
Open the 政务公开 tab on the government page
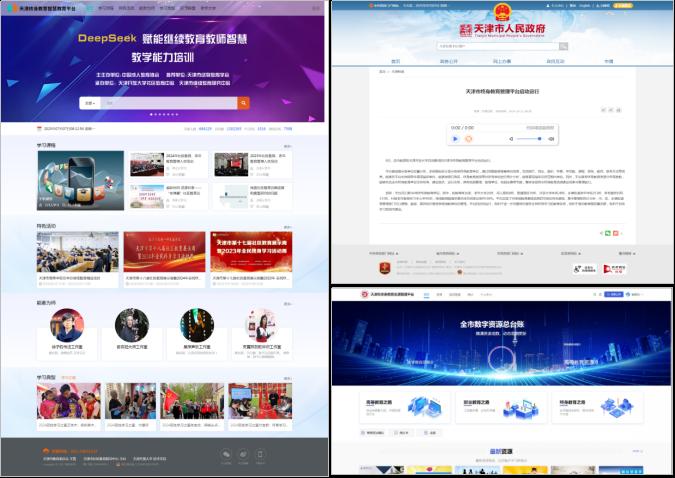tap(449, 61)
